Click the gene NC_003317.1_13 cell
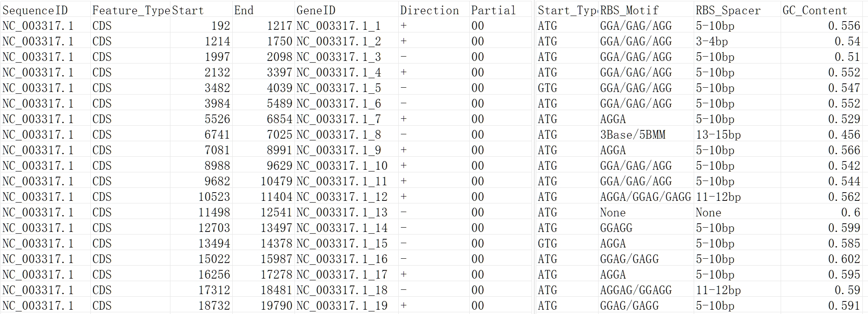 346,213
